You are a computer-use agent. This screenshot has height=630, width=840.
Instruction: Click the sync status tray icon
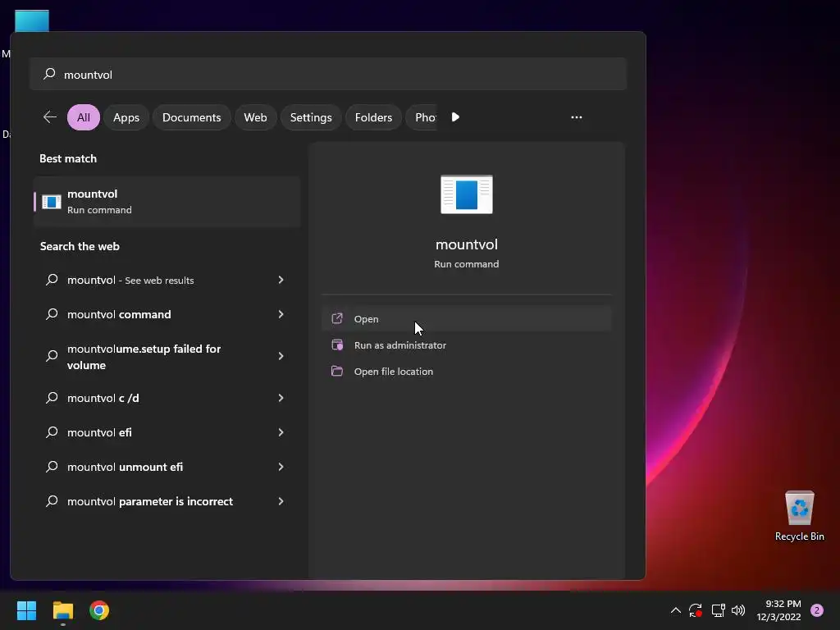(696, 610)
